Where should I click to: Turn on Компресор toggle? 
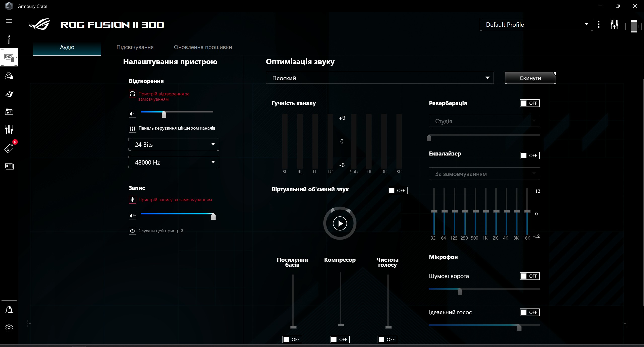click(x=340, y=339)
